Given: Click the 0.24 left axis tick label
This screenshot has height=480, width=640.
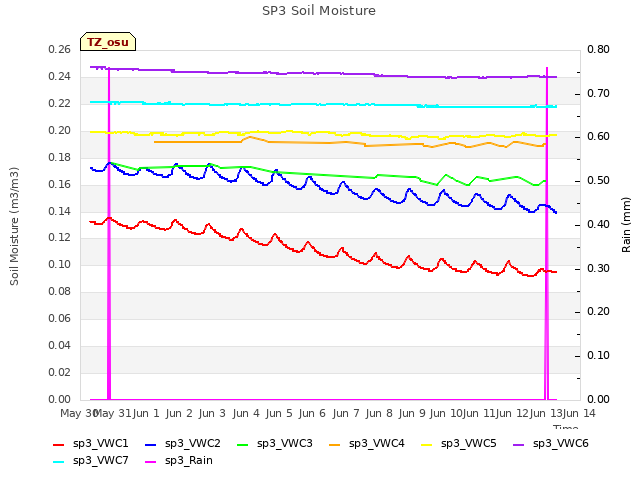Looking at the screenshot, I should pyautogui.click(x=60, y=76).
